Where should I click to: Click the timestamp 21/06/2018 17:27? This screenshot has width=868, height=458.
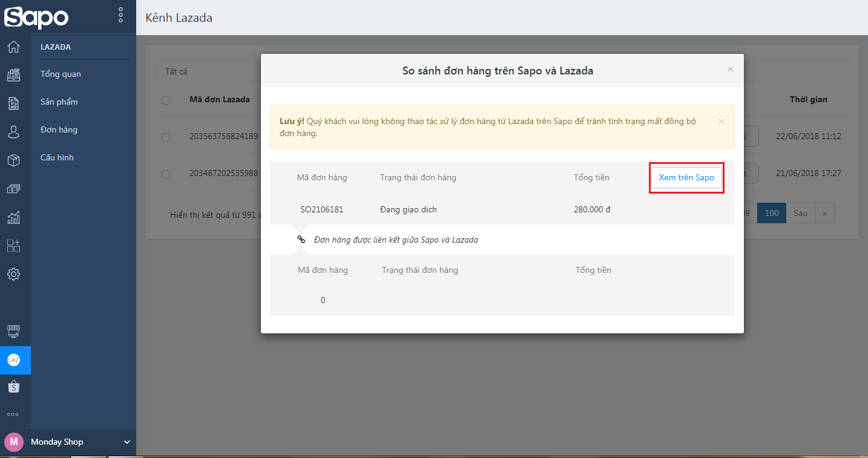click(x=809, y=173)
